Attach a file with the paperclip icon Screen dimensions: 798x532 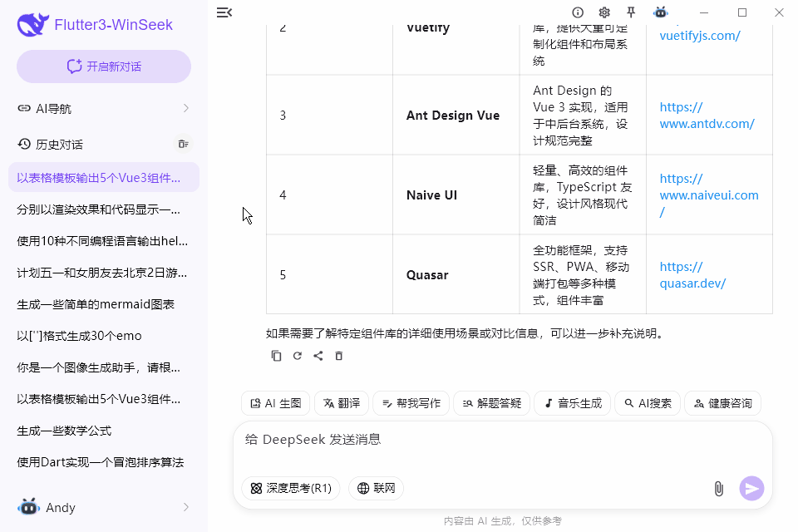tap(720, 489)
